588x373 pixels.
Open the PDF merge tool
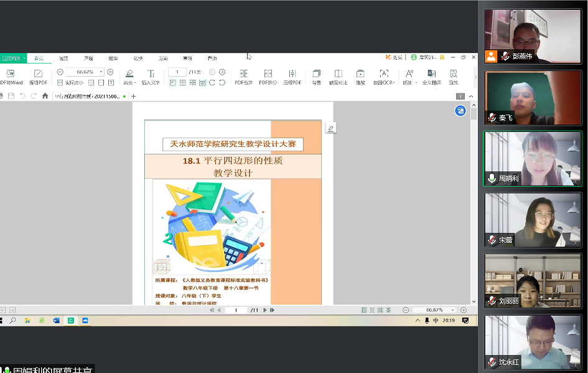click(x=243, y=73)
